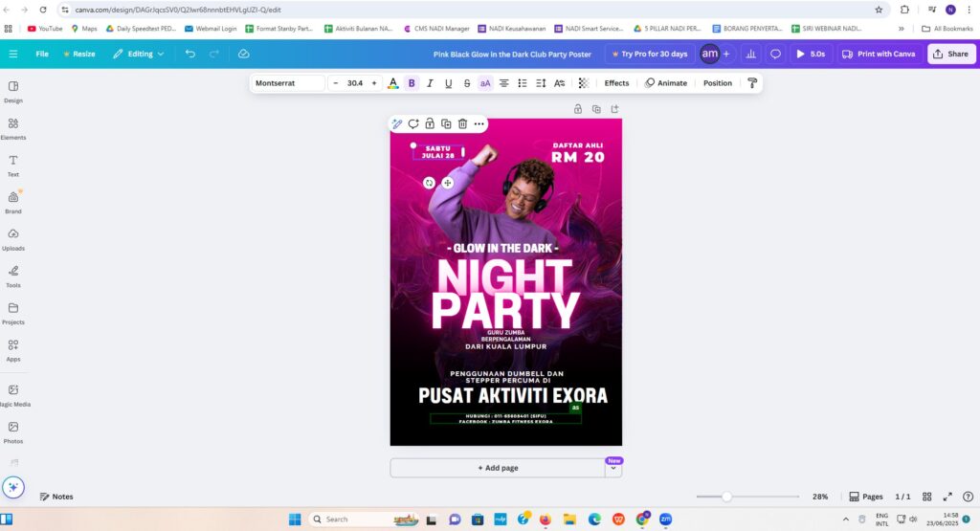This screenshot has width=980, height=531.
Task: Open the Elements panel in sidebar
Action: coord(13,128)
